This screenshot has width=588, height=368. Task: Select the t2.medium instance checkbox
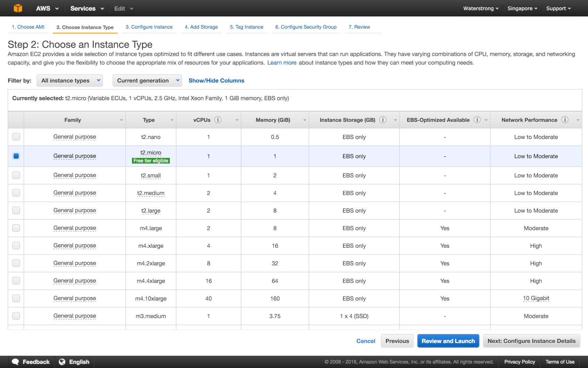[16, 193]
